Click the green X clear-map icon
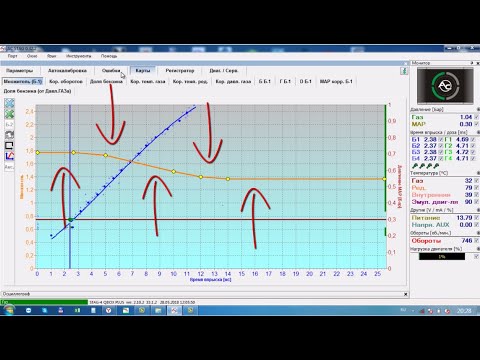 (9, 114)
